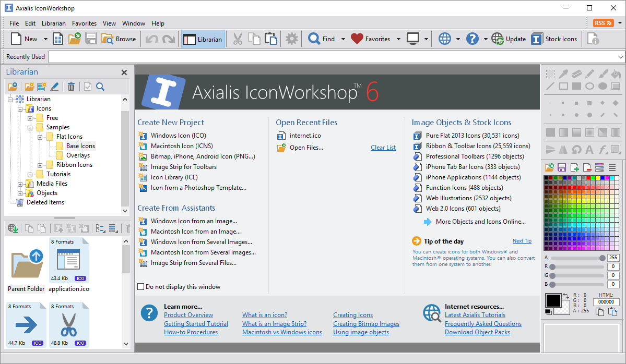Open the Getting Started Tutorial link
Viewport: 626px width, 364px height.
(x=196, y=323)
